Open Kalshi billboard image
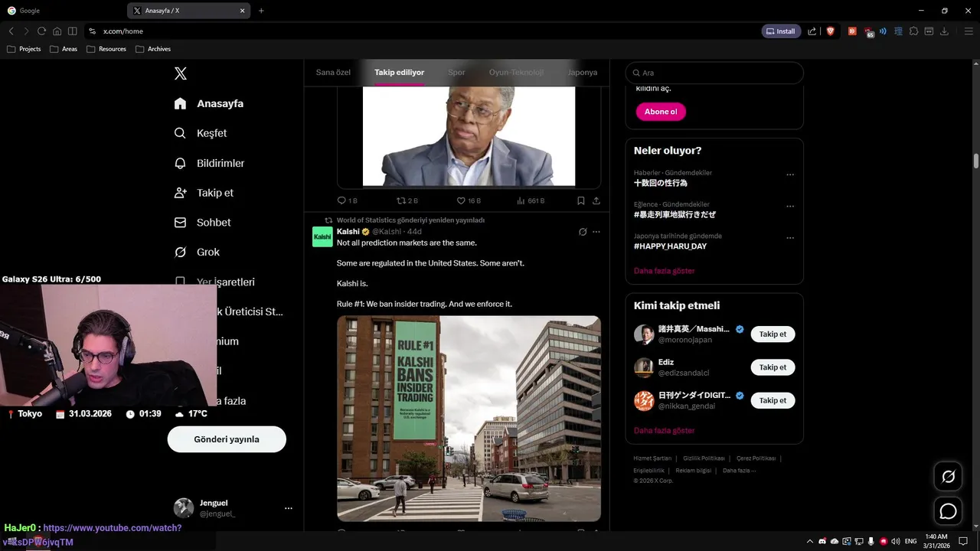 point(469,419)
